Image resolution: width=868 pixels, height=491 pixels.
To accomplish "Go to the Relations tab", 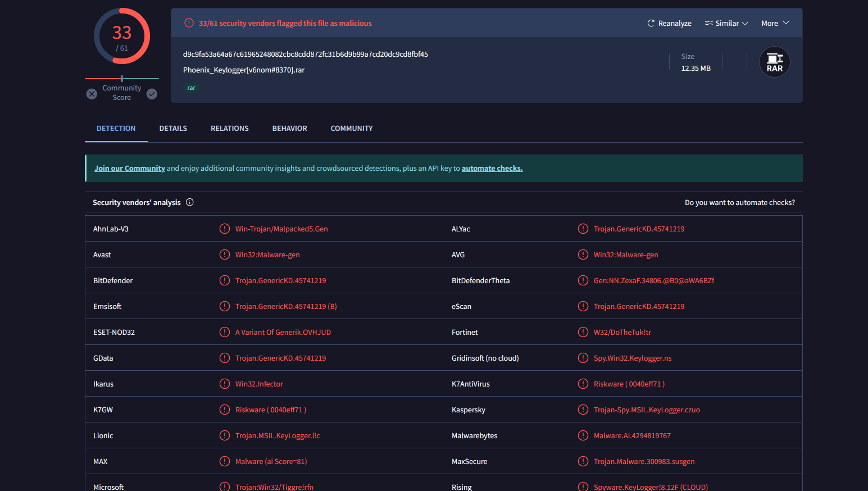I will pyautogui.click(x=229, y=129).
